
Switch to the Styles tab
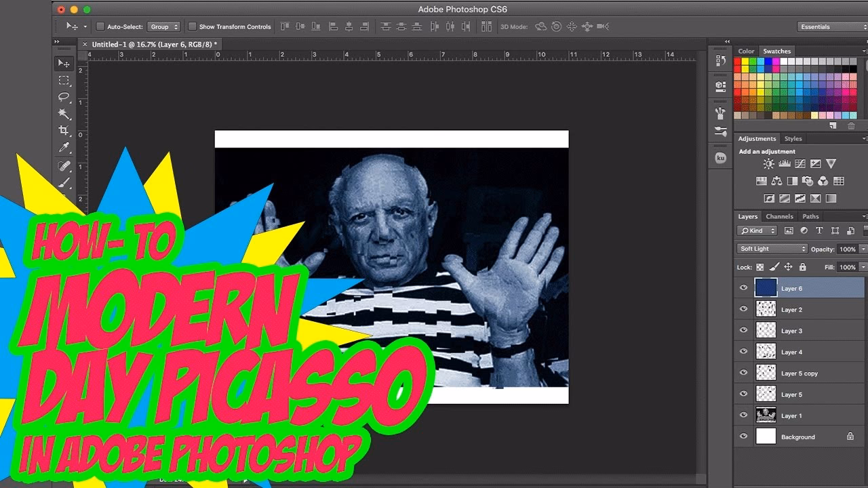pyautogui.click(x=793, y=138)
